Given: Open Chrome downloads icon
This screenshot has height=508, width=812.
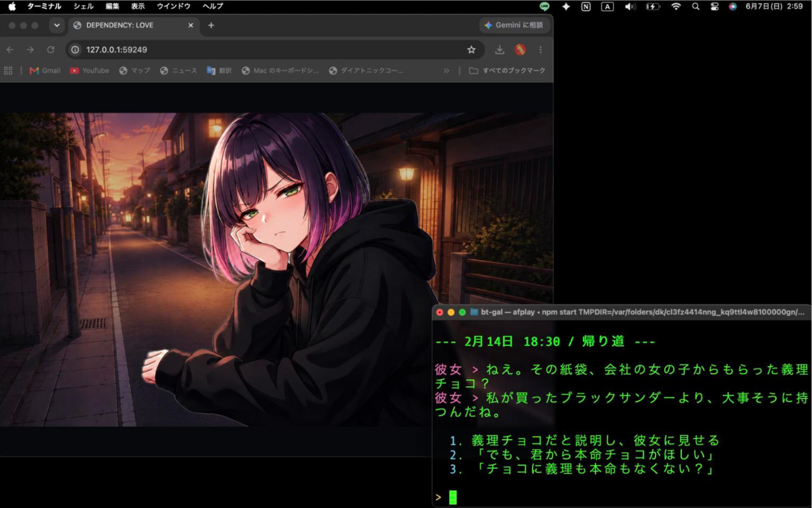Looking at the screenshot, I should [500, 49].
